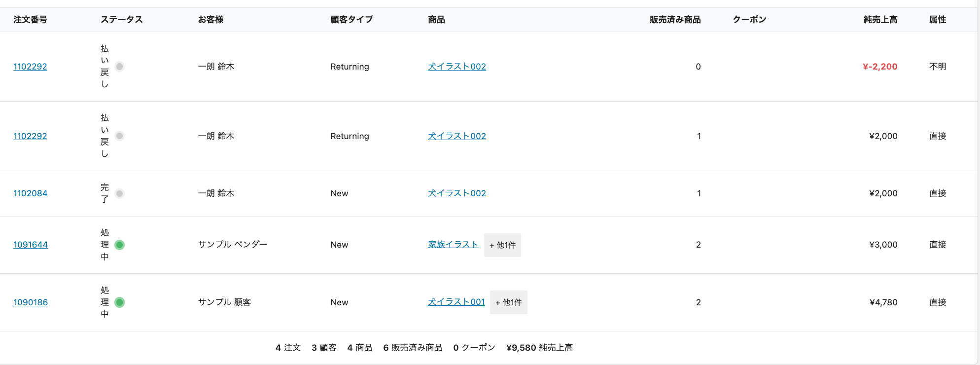The image size is (980, 365).
Task: Open order 1102292 in the ¥-2,200 row
Action: tap(30, 67)
